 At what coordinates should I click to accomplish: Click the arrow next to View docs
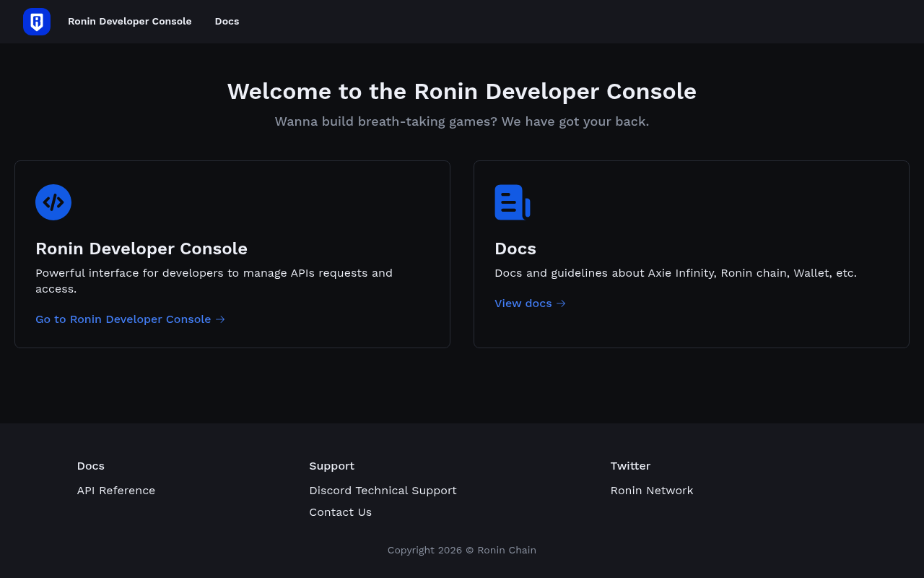(x=562, y=303)
